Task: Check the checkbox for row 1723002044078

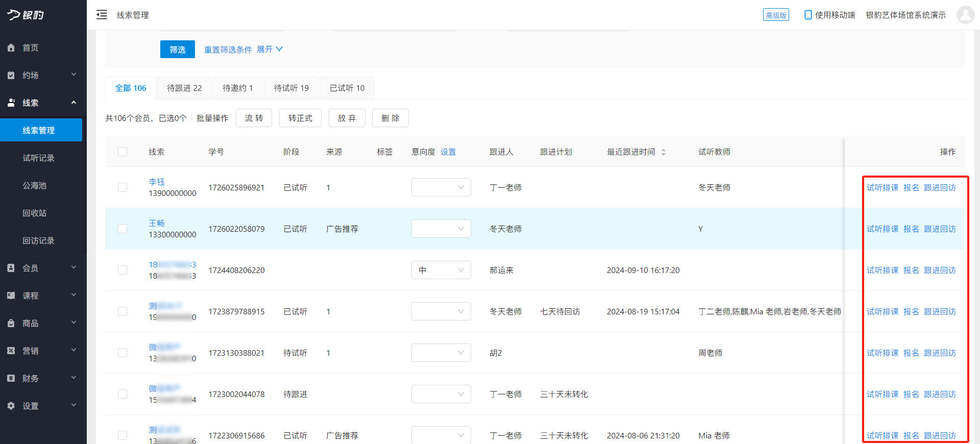Action: coord(122,394)
